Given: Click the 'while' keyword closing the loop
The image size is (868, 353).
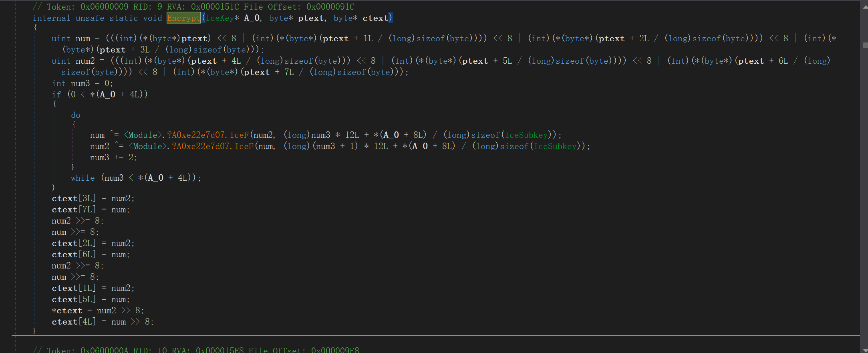Looking at the screenshot, I should (x=83, y=178).
